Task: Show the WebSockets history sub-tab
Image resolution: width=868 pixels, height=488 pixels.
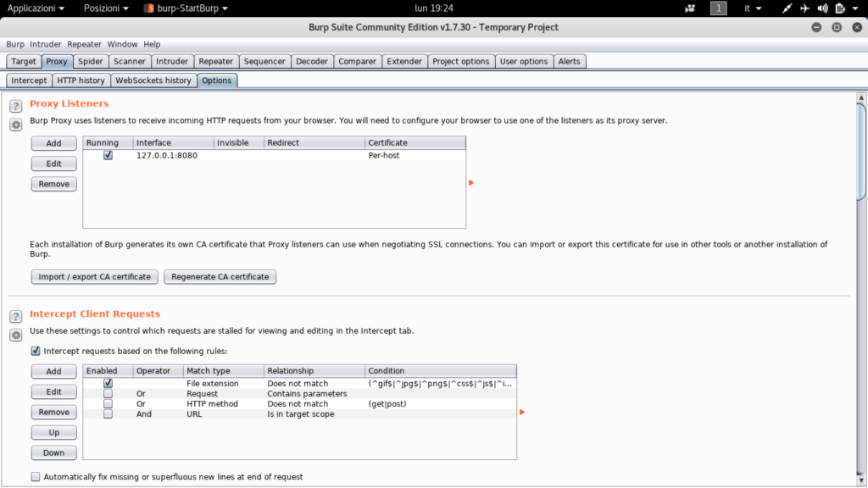Action: click(x=153, y=80)
